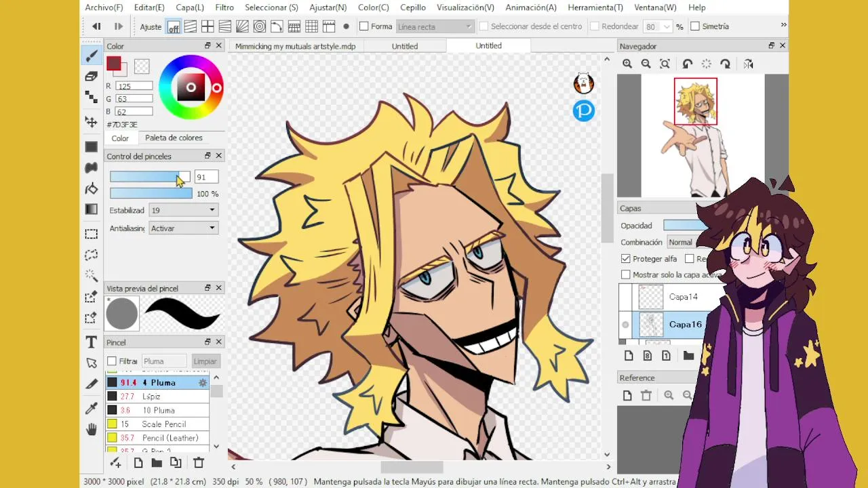Image resolution: width=868 pixels, height=488 pixels.
Task: Add a new layer in Capas panel
Action: tap(629, 356)
